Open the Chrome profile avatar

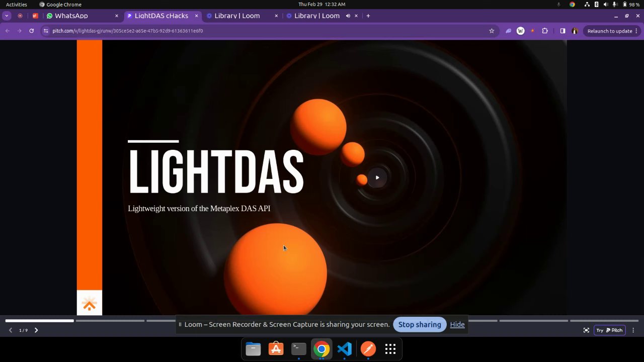[x=575, y=31]
